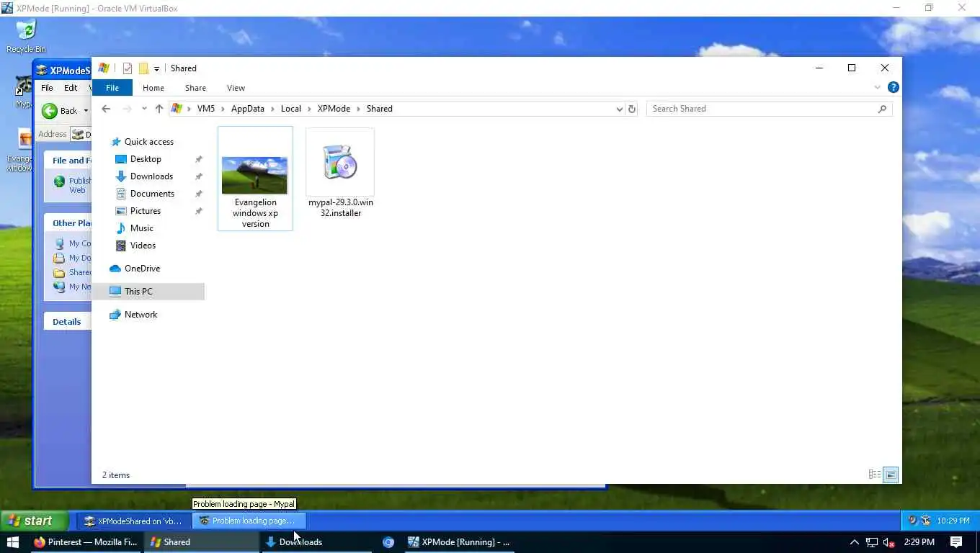The image size is (980, 553).
Task: Select Quick access in navigation pane
Action: coord(148,142)
